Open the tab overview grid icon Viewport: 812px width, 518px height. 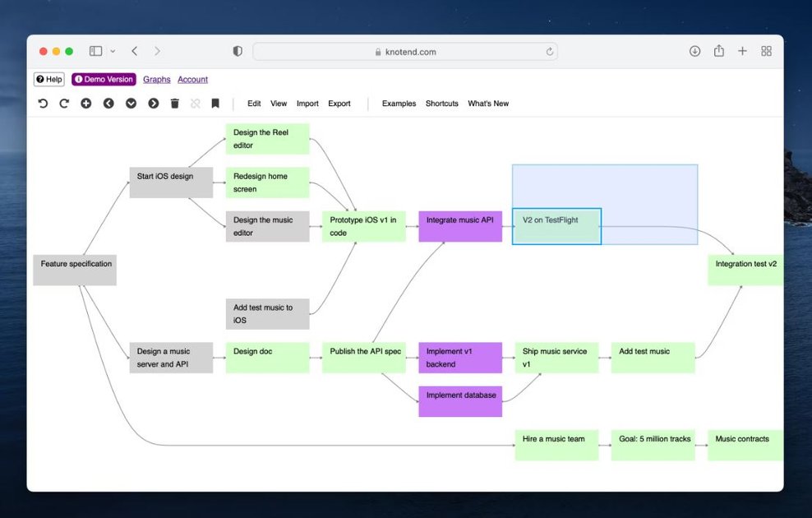click(x=766, y=51)
